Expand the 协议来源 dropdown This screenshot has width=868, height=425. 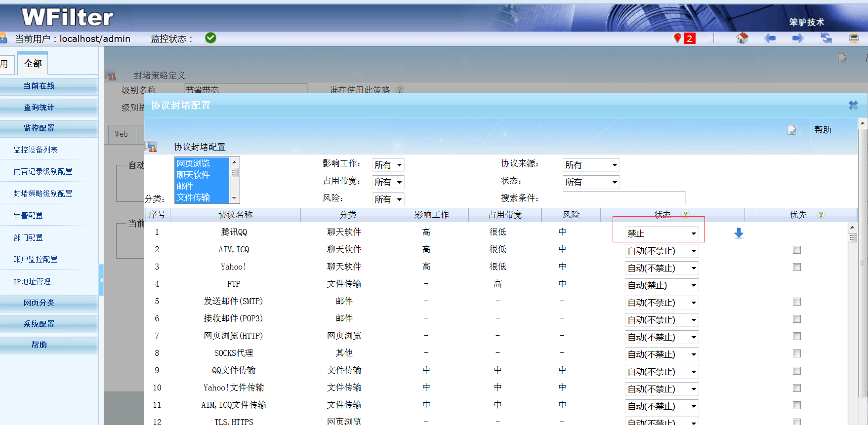(591, 165)
